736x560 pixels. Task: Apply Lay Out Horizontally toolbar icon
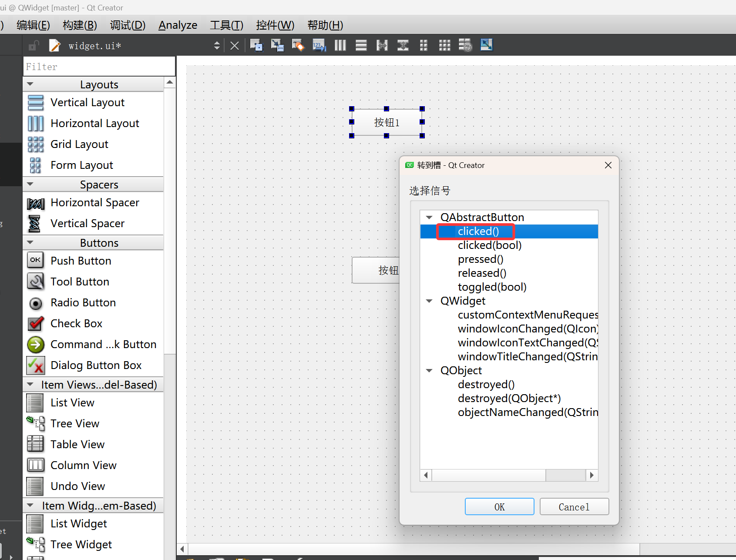[340, 45]
